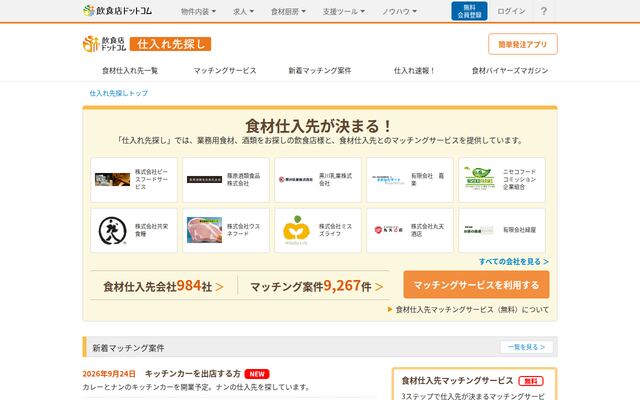Go to the 新着マッチング案件 tab

[x=320, y=71]
